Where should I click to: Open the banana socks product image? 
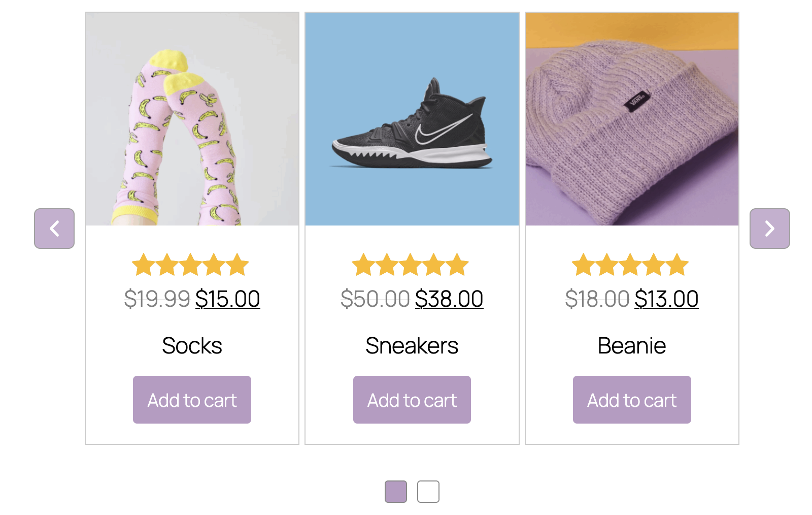point(192,119)
